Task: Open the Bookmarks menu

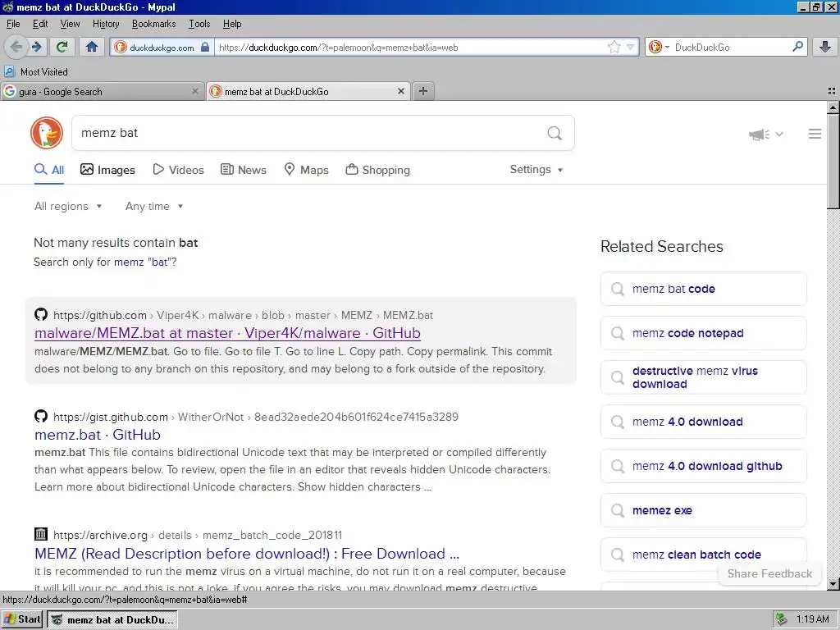Action: (x=153, y=24)
